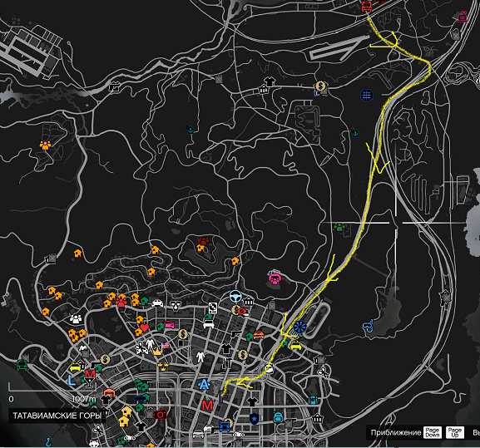
Task: Click the light blue steering wheel icon
Action: pos(235,297)
